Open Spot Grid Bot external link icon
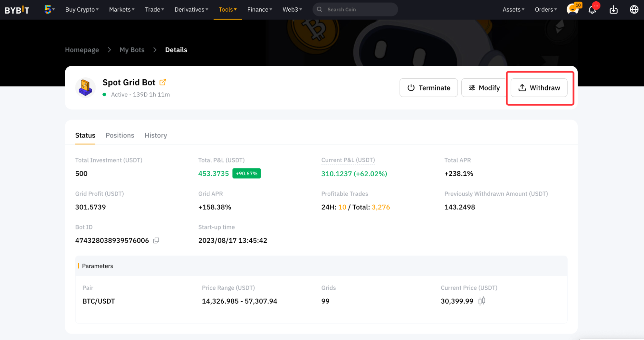Screen dimensions: 644x340 coord(163,82)
